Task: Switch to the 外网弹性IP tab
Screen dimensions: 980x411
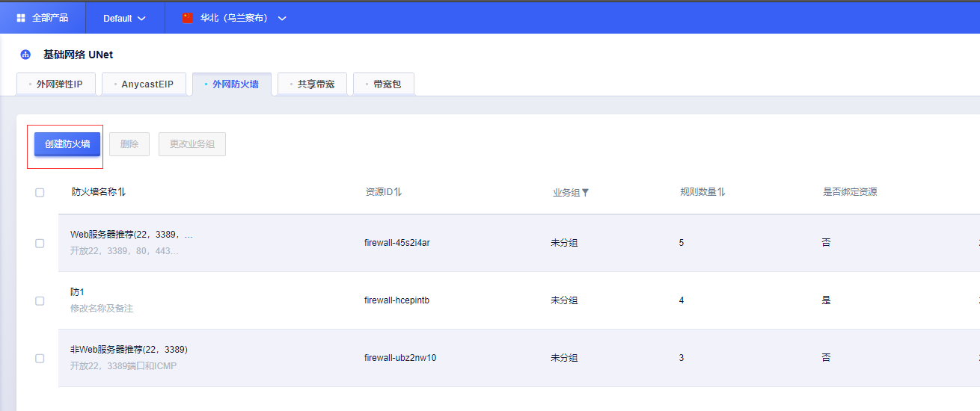Action: click(x=56, y=84)
